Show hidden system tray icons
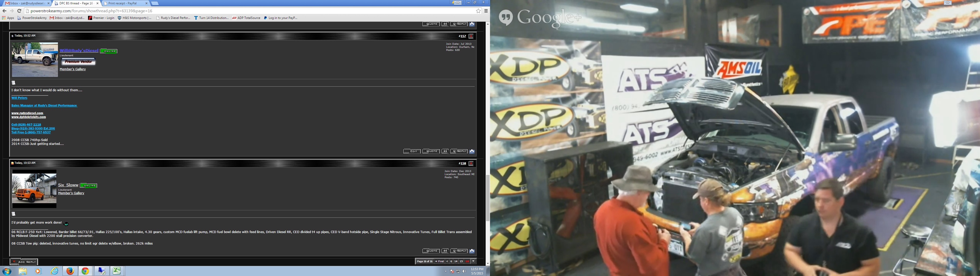The width and height of the screenshot is (980, 276). point(446,271)
